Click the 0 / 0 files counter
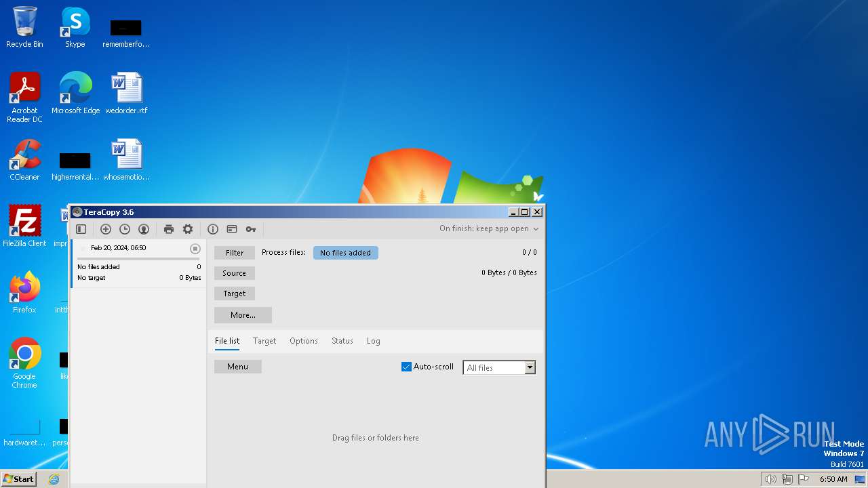This screenshot has height=488, width=868. (x=530, y=252)
